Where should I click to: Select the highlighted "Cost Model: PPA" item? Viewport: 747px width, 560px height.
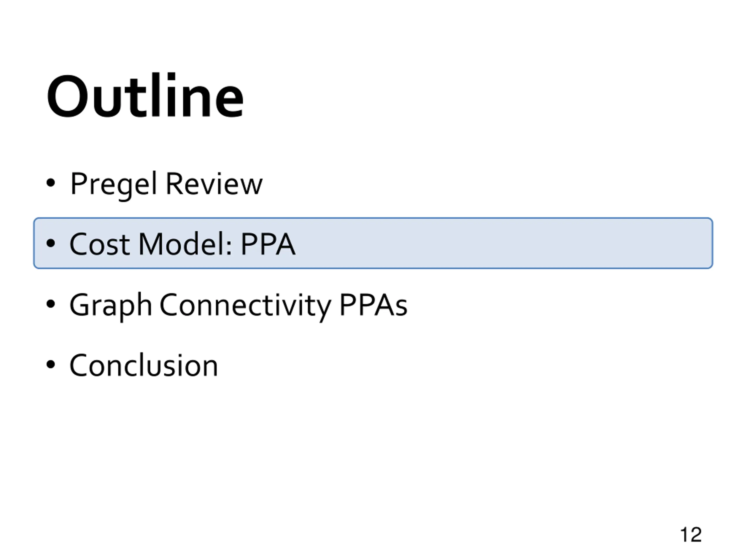[x=373, y=243]
